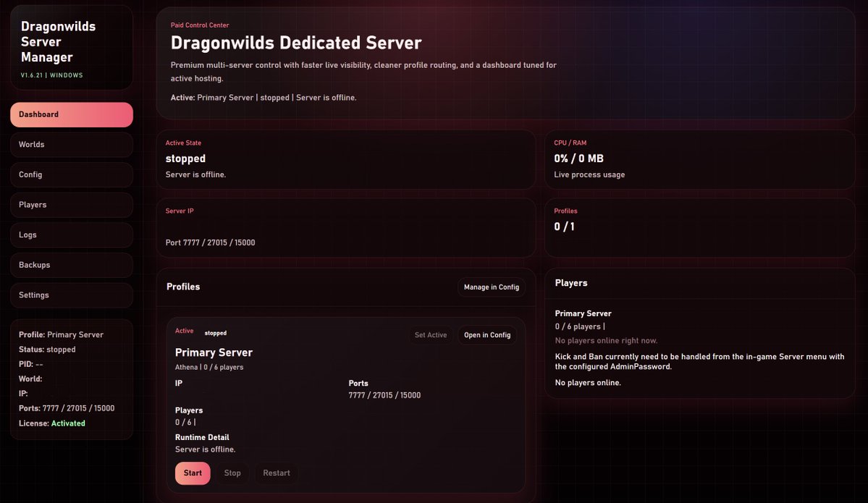Image resolution: width=868 pixels, height=503 pixels.
Task: Open the Settings page
Action: coord(72,295)
